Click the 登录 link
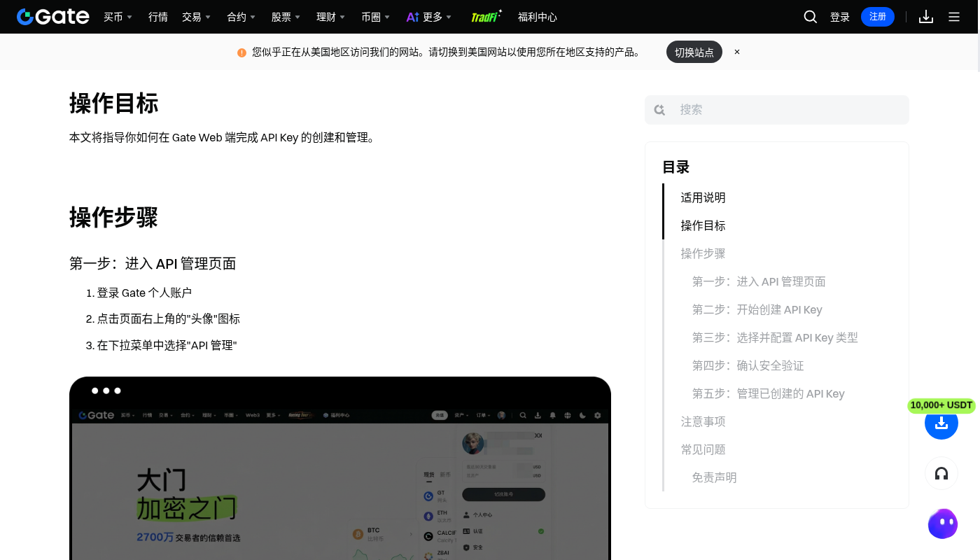980x560 pixels. 840,17
